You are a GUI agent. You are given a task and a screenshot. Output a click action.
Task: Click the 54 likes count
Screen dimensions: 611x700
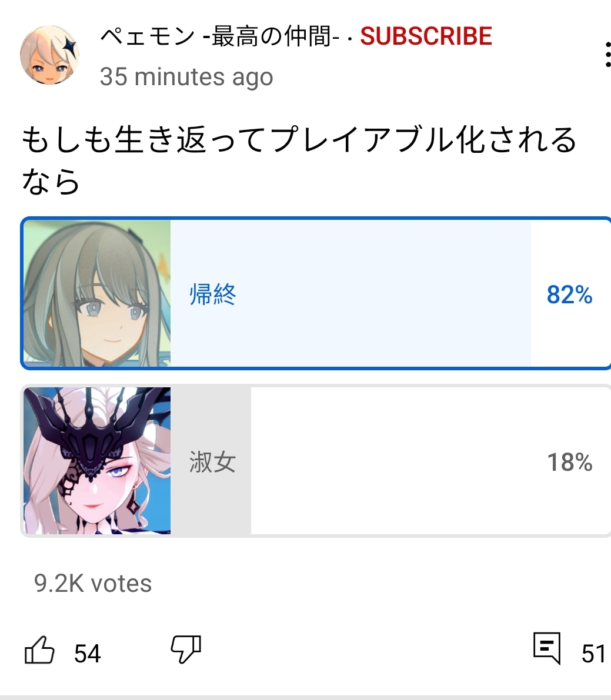point(88,654)
